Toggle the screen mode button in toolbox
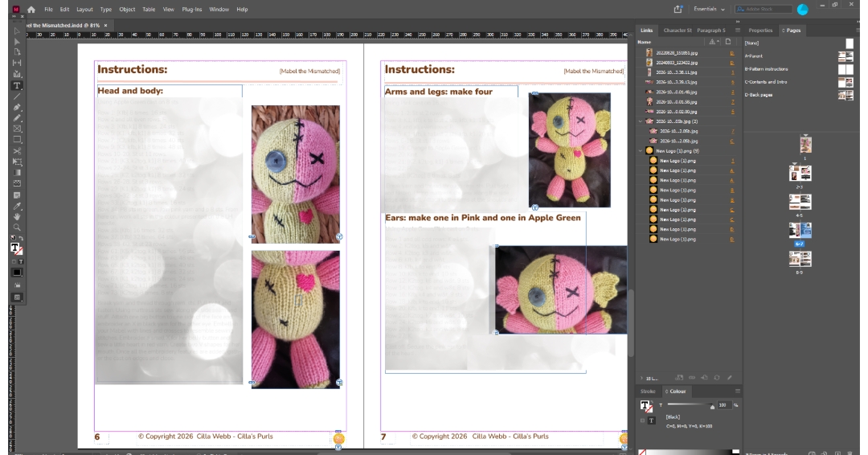The image size is (868, 455). [17, 297]
